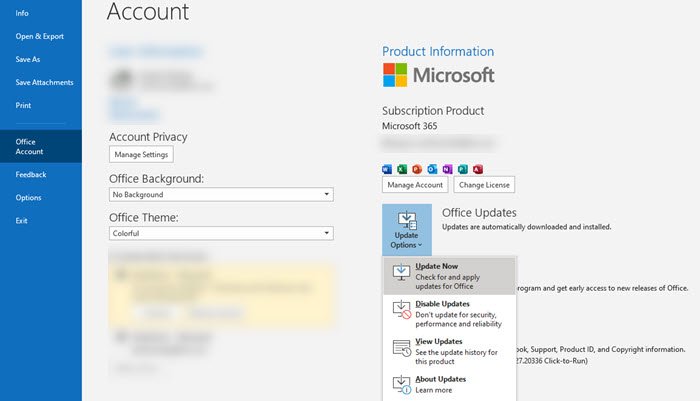Open About Updates menu entry
The image size is (700, 401).
(448, 384)
